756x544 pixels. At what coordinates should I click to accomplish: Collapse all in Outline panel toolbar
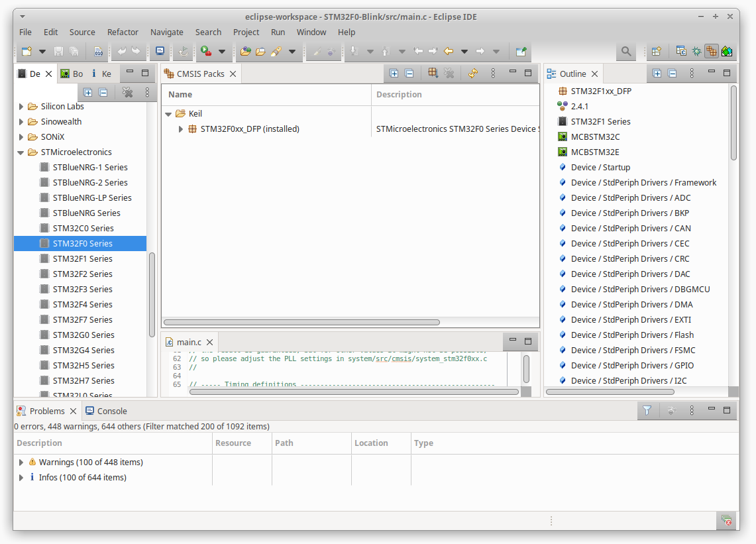click(x=672, y=74)
